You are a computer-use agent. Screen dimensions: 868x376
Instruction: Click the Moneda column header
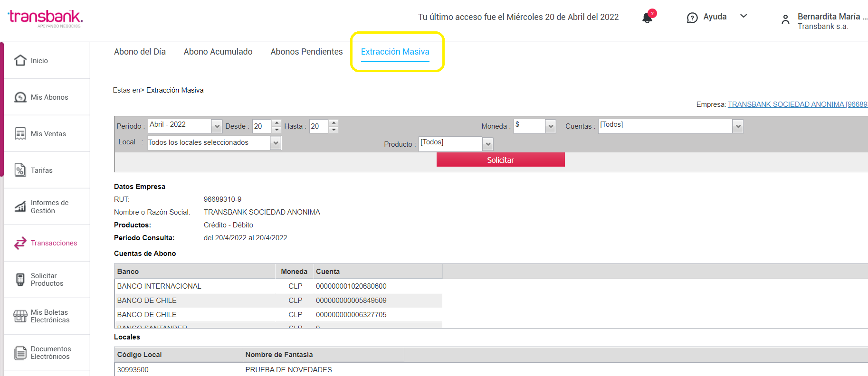pyautogui.click(x=294, y=272)
